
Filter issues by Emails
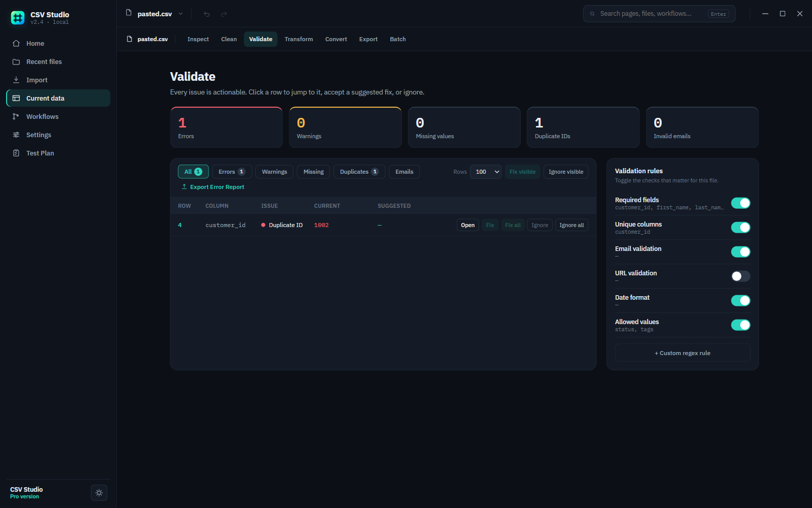pyautogui.click(x=404, y=172)
